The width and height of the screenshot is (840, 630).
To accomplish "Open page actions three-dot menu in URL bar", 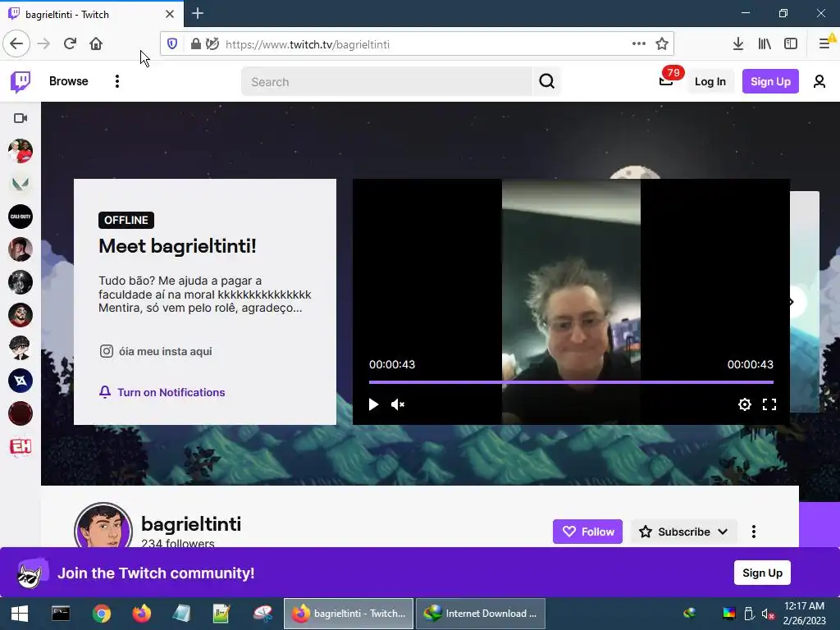I will 638,44.
